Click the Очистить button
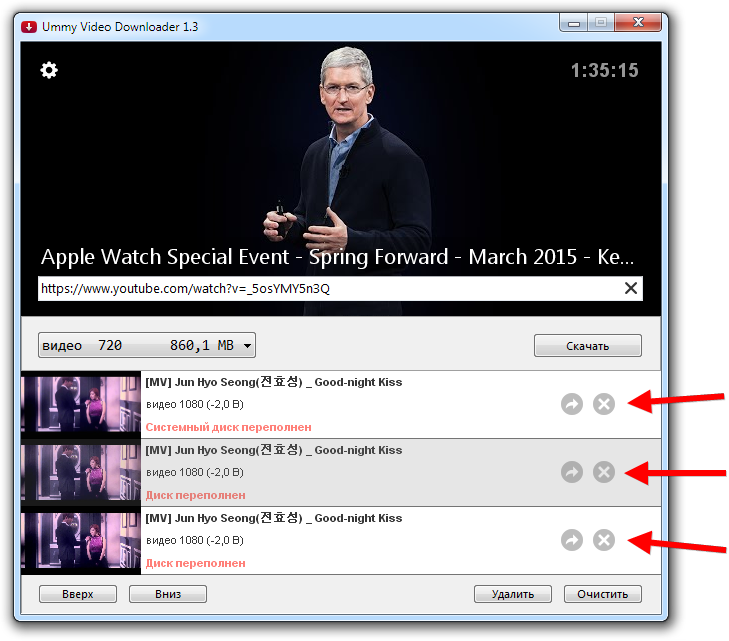The height and width of the screenshot is (641, 729). click(603, 594)
